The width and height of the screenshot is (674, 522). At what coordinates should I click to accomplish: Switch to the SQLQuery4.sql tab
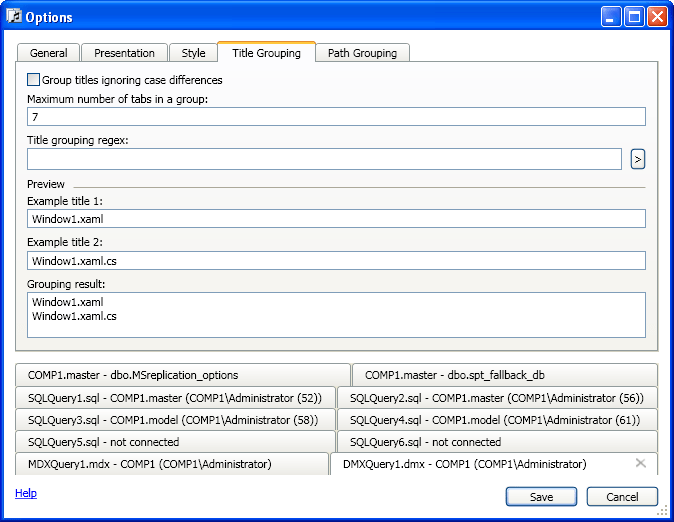497,420
